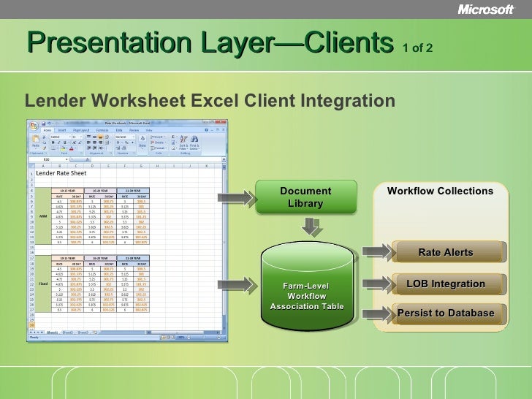This screenshot has width=532, height=399.
Task: Click the Paste clipboard icon
Action: tap(36, 138)
